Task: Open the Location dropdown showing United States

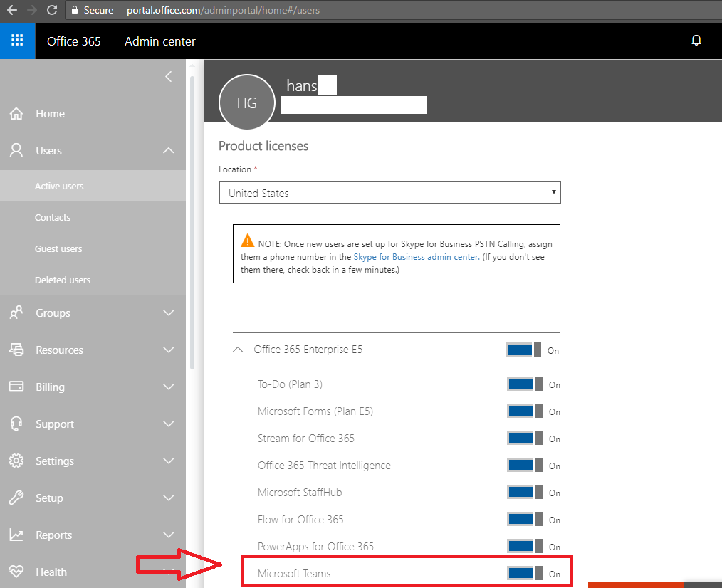Action: coord(390,192)
